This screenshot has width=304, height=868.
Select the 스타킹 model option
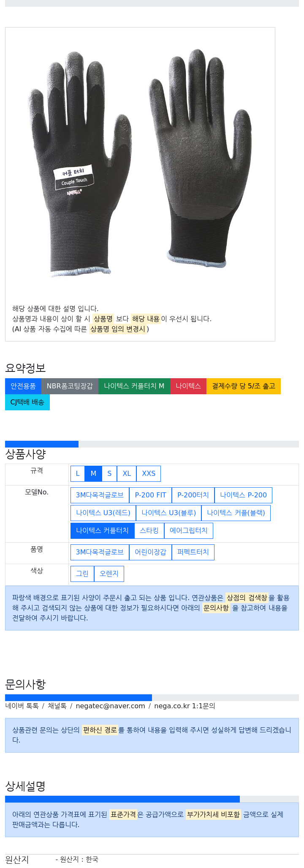pos(149,531)
